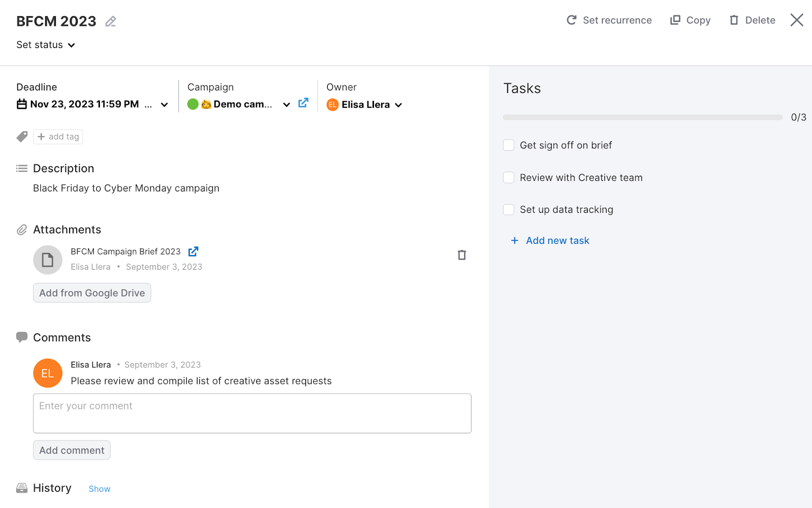
Task: Click the Comments speech bubble icon
Action: [22, 337]
